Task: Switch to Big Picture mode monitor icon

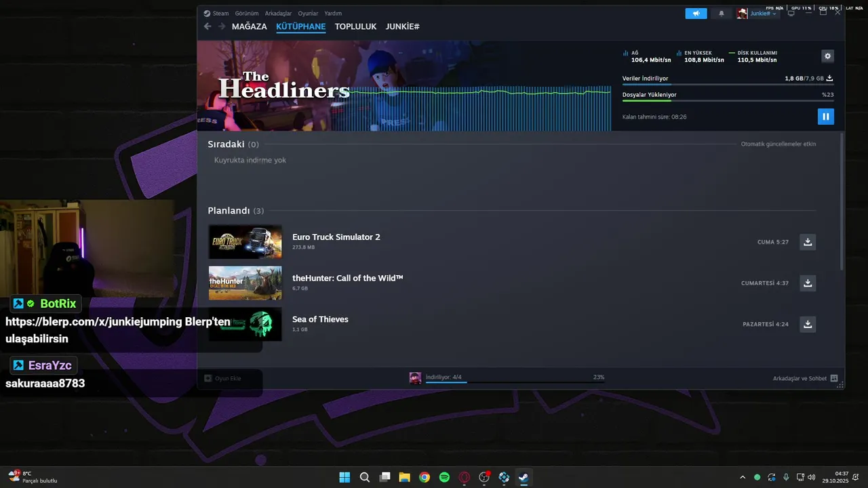Action: 791,14
